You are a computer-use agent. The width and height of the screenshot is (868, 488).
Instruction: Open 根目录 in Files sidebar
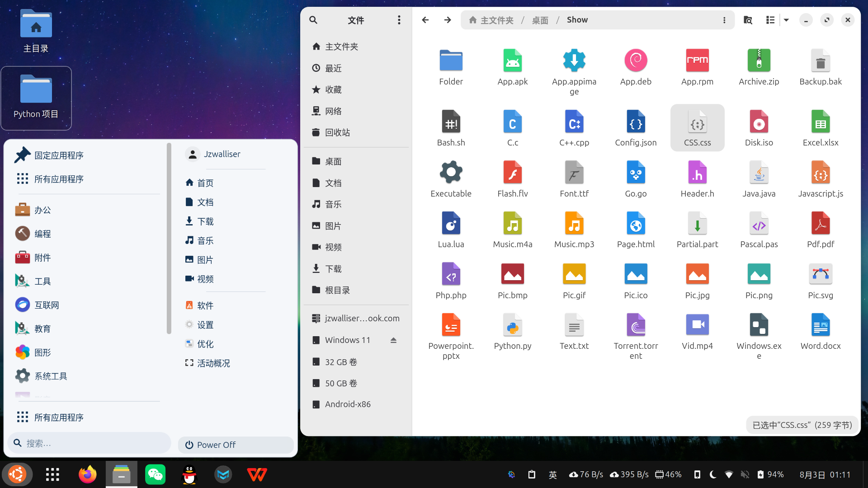pyautogui.click(x=356, y=290)
